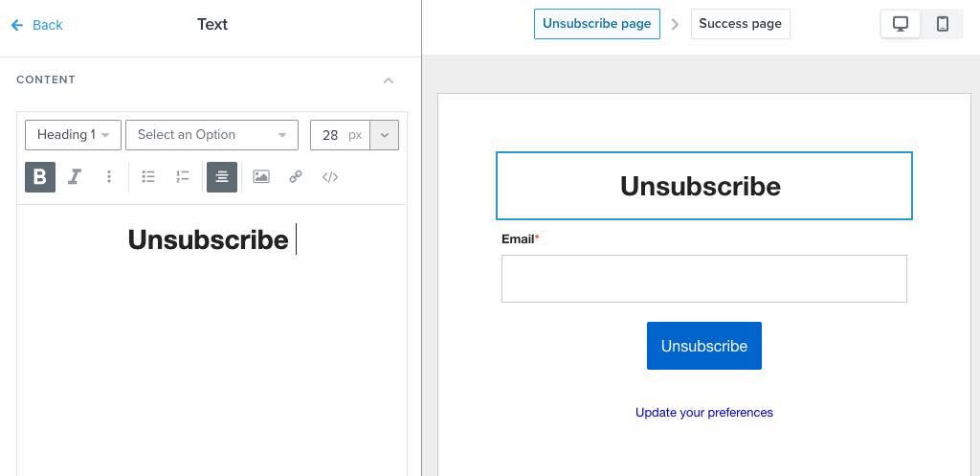
Task: Open the font size px dropdown arrow
Action: 385,135
